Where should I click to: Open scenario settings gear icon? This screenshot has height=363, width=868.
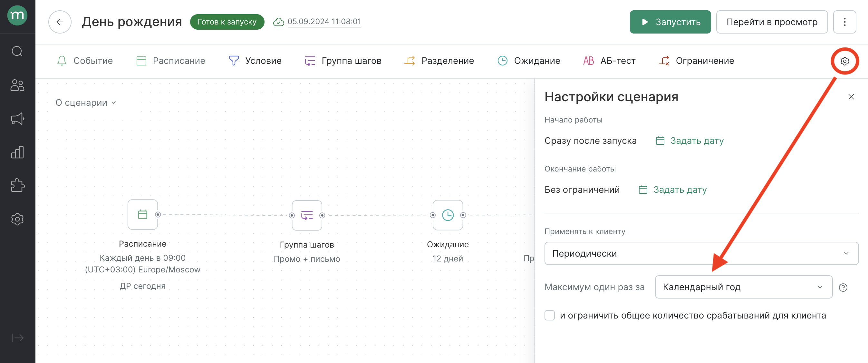tap(844, 61)
